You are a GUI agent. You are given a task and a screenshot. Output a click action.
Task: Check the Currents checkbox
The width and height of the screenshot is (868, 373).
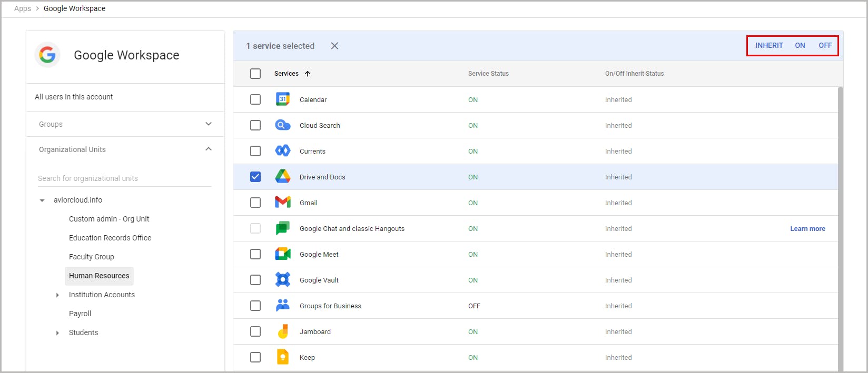click(255, 151)
